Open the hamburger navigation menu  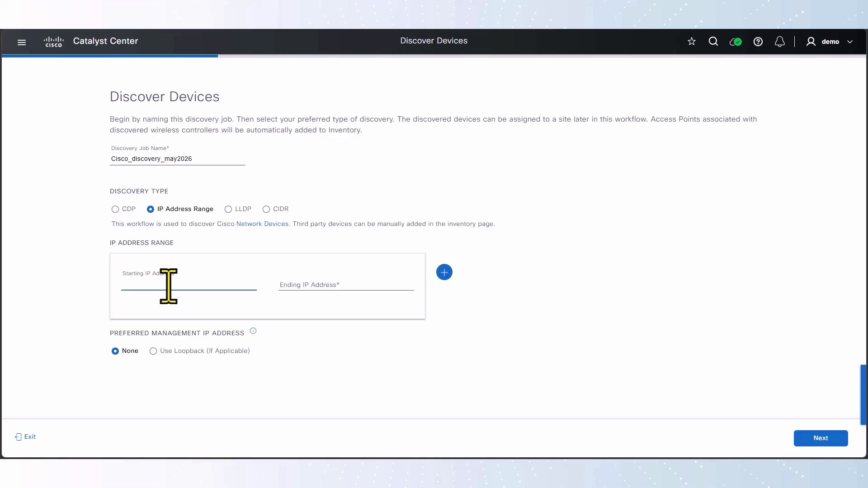[x=22, y=42]
